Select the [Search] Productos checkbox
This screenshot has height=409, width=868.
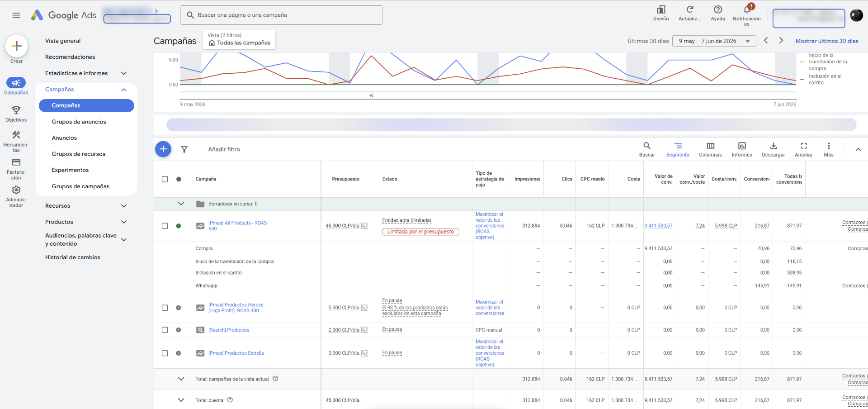point(165,330)
